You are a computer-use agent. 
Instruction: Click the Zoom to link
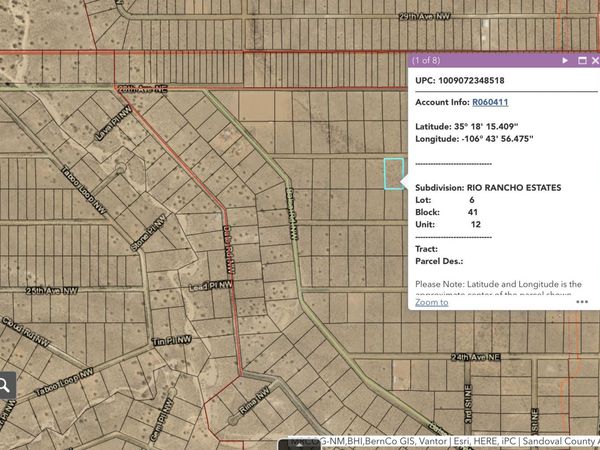click(x=432, y=302)
